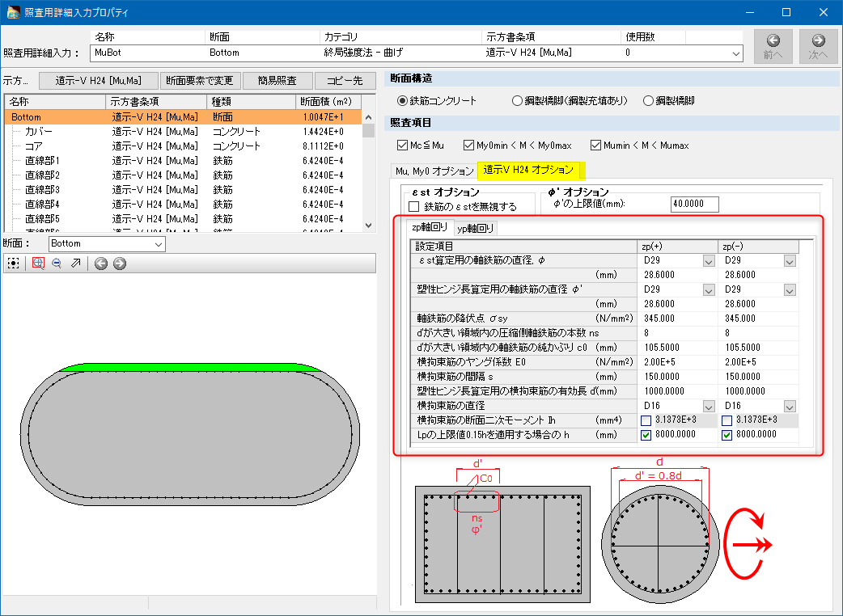Click zp(+) 軸鉄筋の降伏点 σsy value 345.000
The height and width of the screenshot is (616, 843).
677,319
